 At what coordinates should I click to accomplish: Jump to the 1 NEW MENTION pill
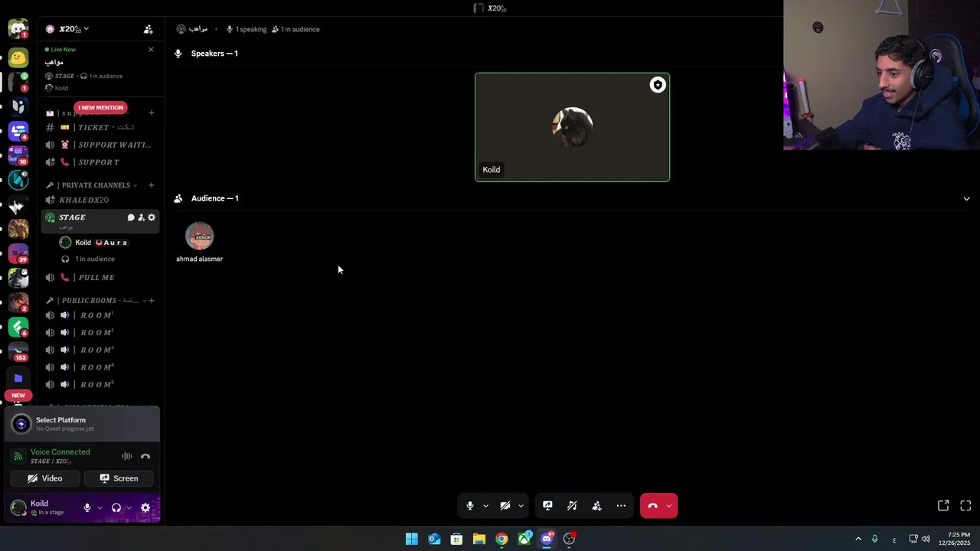(x=100, y=108)
